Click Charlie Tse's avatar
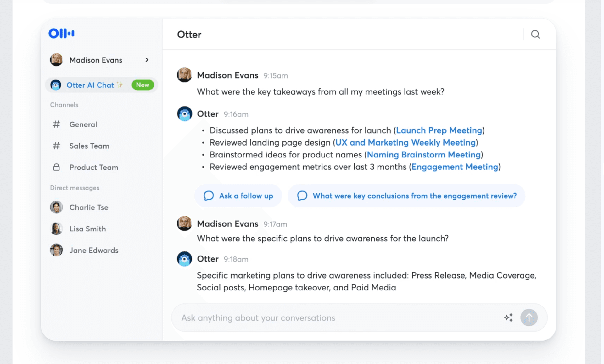This screenshot has width=604, height=364. 56,207
